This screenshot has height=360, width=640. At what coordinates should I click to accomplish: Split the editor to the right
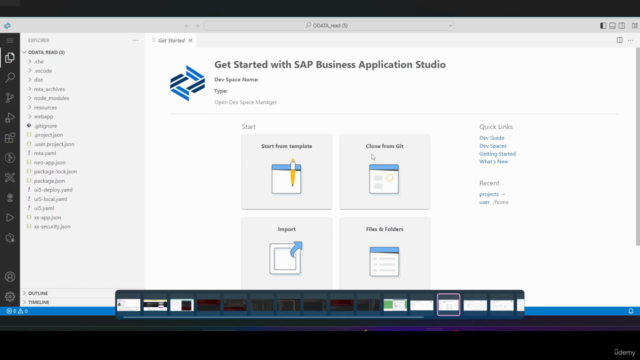pos(620,40)
